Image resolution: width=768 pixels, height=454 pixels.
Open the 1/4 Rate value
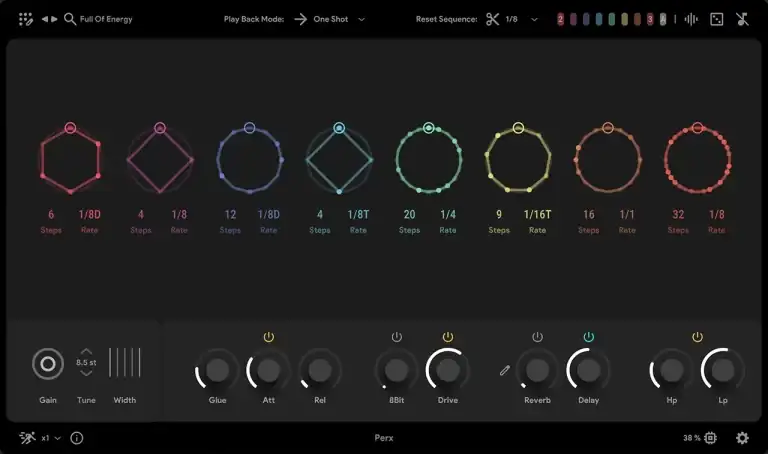(448, 215)
